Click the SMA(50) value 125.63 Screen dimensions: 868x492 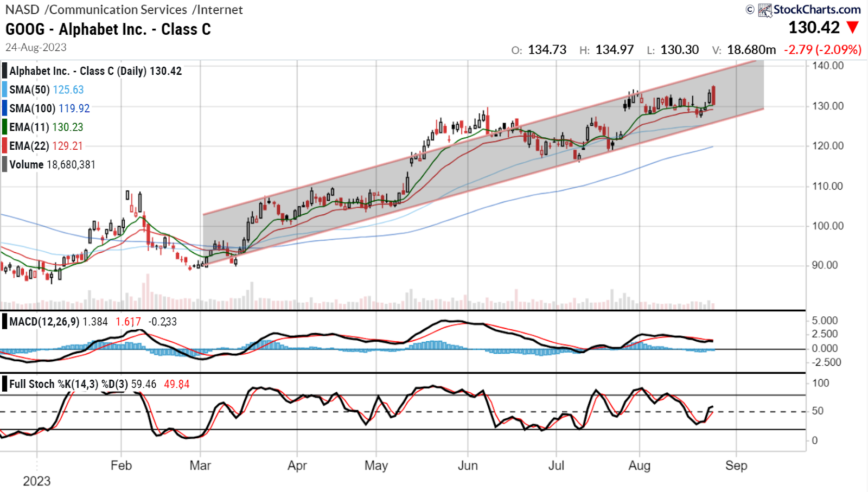point(68,90)
